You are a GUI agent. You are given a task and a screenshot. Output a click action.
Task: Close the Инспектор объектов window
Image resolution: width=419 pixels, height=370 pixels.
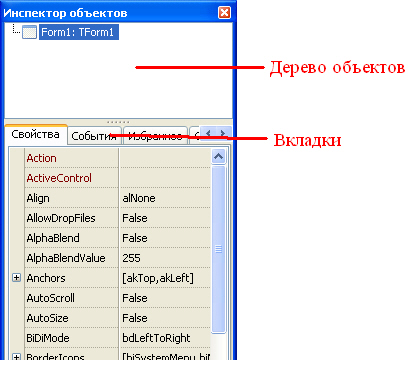pyautogui.click(x=224, y=13)
